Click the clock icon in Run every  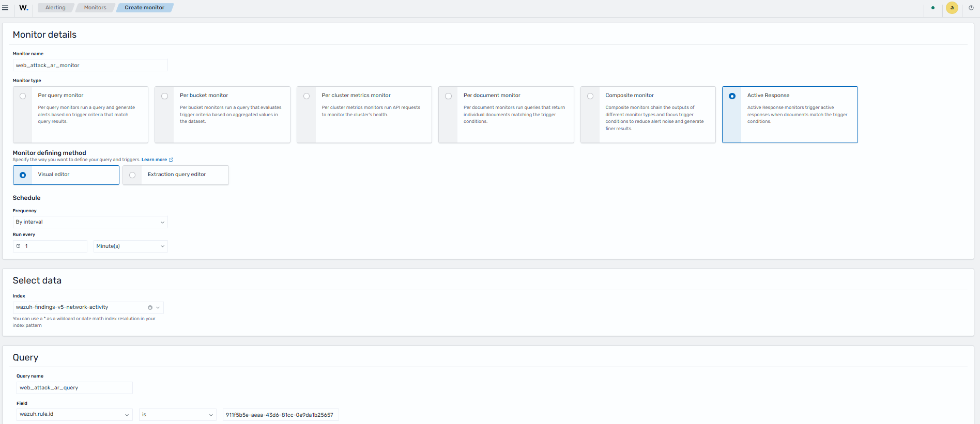18,246
